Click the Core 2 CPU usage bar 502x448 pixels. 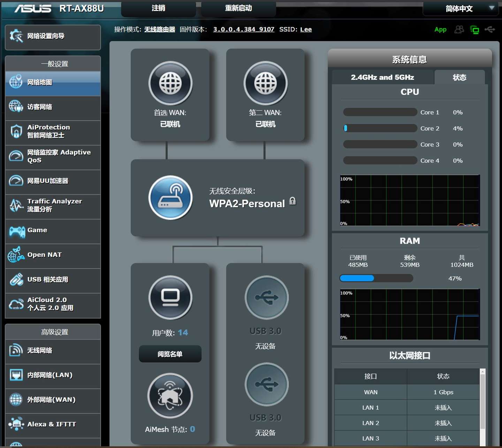(380, 128)
